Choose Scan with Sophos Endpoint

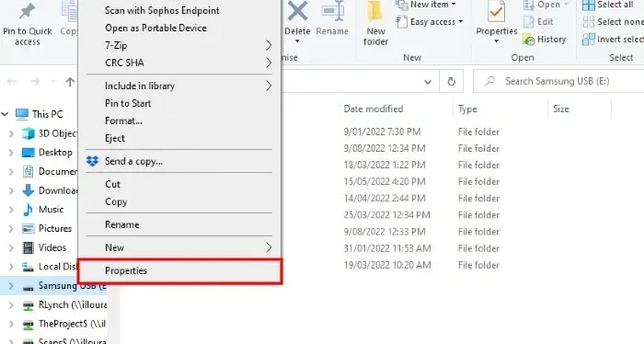tap(179, 10)
